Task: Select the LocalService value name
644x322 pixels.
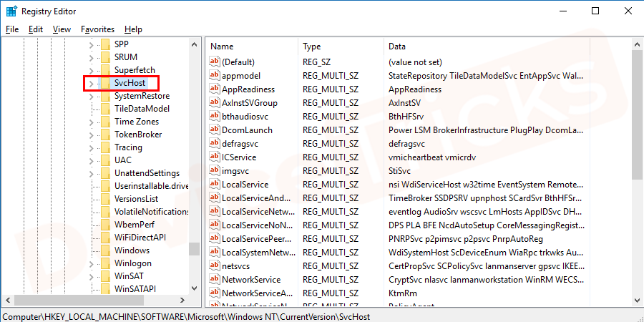Action: (x=245, y=185)
